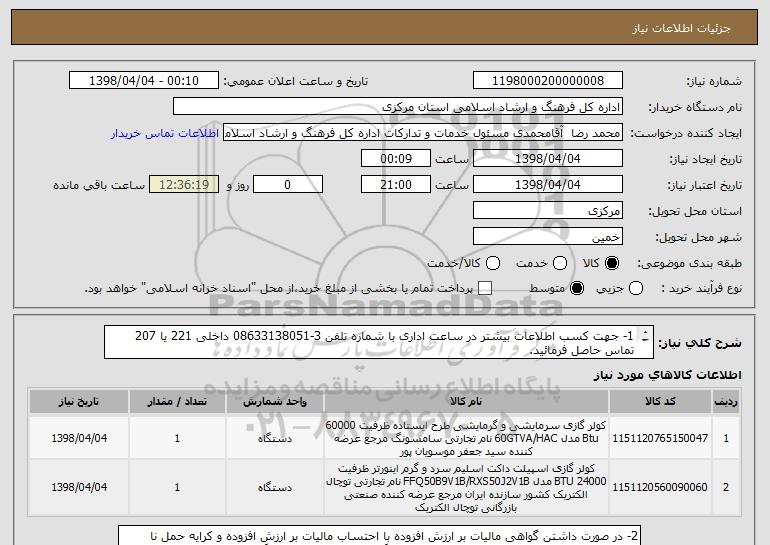Click the واحد شمارش column header
The image size is (770, 545).
click(275, 402)
